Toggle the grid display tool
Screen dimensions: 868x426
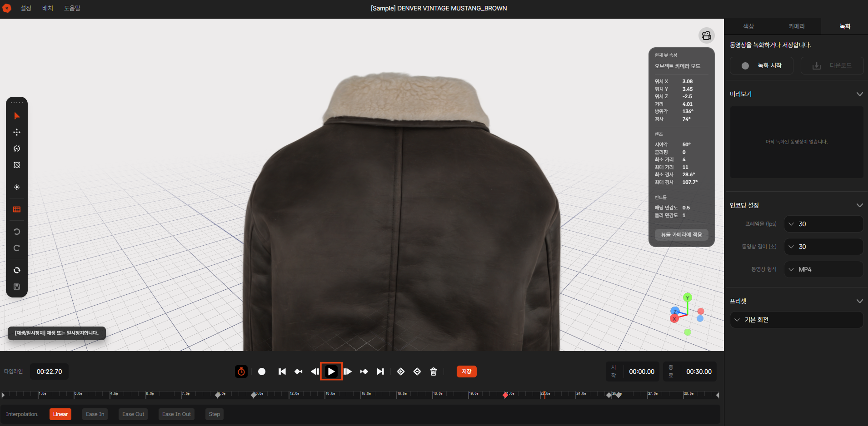(17, 209)
